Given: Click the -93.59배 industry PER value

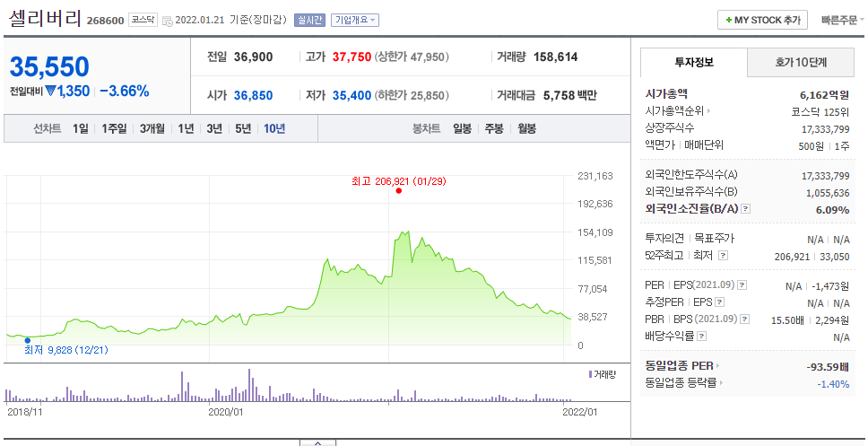Looking at the screenshot, I should pos(829,367).
